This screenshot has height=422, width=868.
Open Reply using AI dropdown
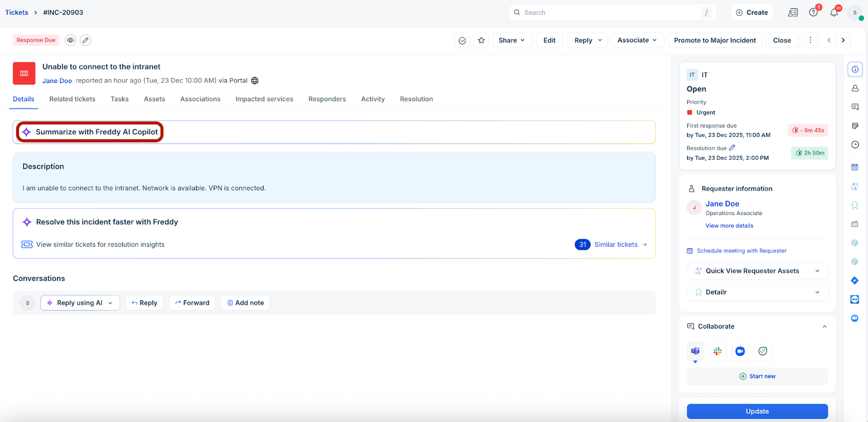(x=80, y=303)
